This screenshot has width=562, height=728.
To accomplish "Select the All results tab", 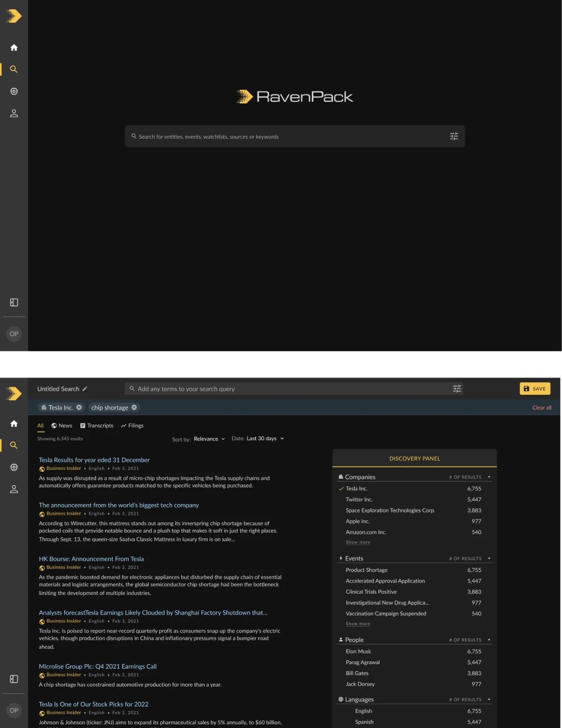I will (41, 426).
